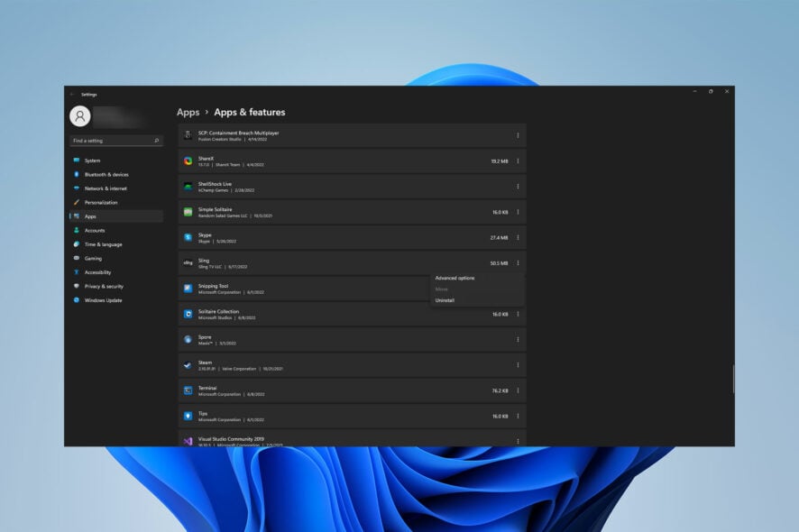Open the three-dot menu for ShareX
This screenshot has height=532, width=799.
tap(518, 161)
